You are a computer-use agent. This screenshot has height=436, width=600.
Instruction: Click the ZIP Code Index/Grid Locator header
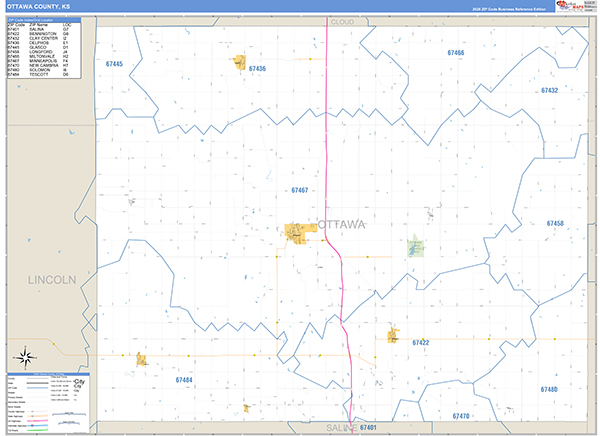[44, 20]
